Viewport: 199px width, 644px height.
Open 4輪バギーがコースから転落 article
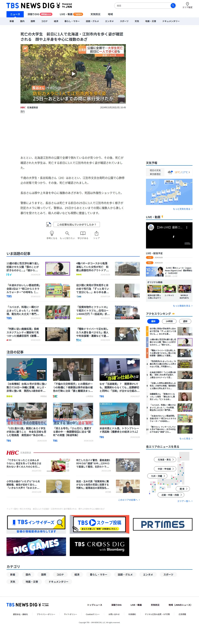[108, 269]
